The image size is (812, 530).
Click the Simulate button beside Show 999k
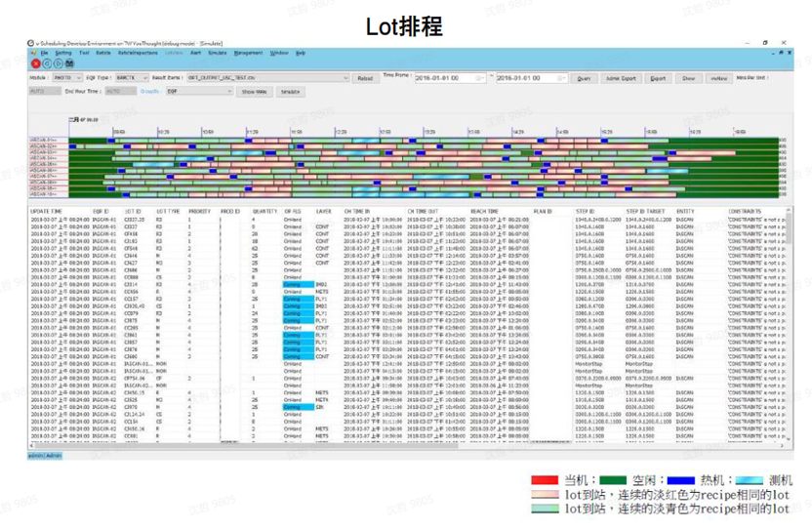pos(291,92)
